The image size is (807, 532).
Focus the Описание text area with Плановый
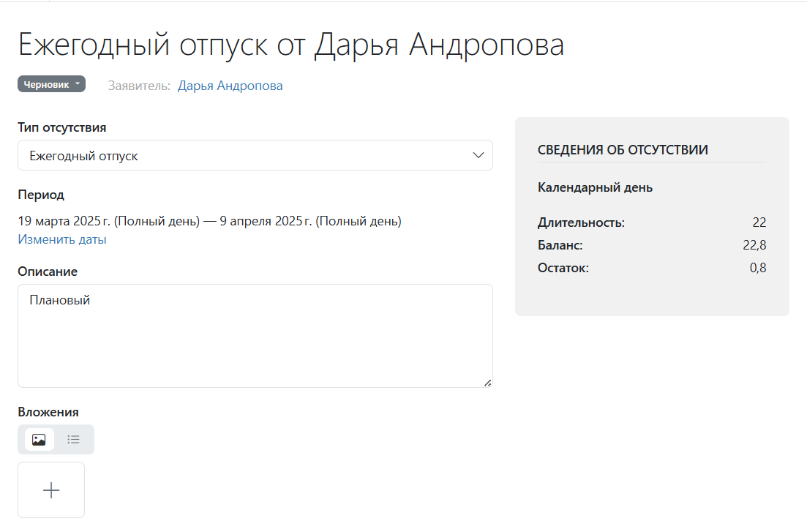[255, 335]
